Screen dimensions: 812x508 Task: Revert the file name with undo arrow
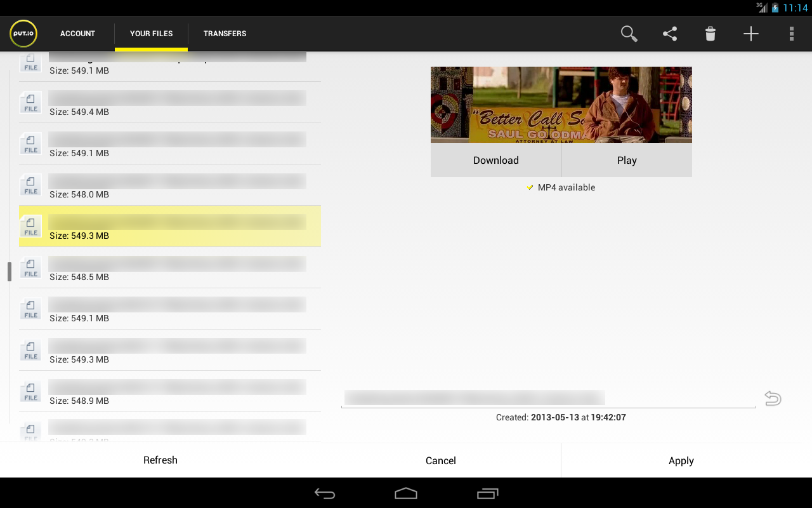pos(773,398)
